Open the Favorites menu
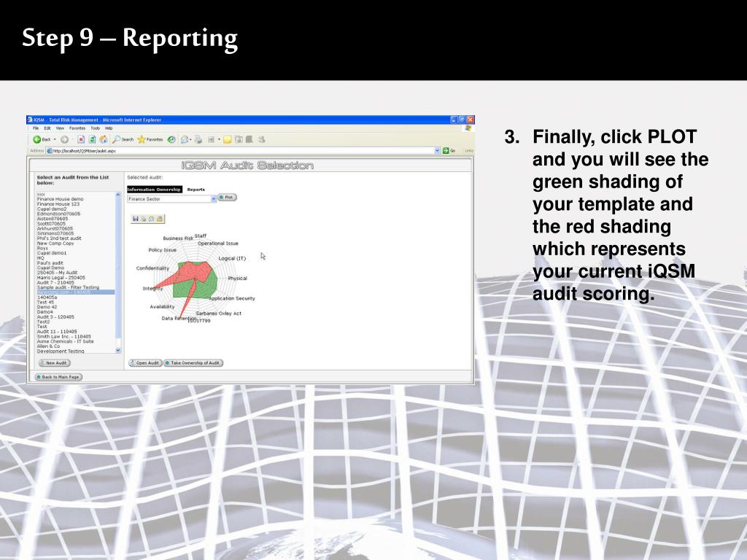This screenshot has height=560, width=747. pyautogui.click(x=77, y=128)
